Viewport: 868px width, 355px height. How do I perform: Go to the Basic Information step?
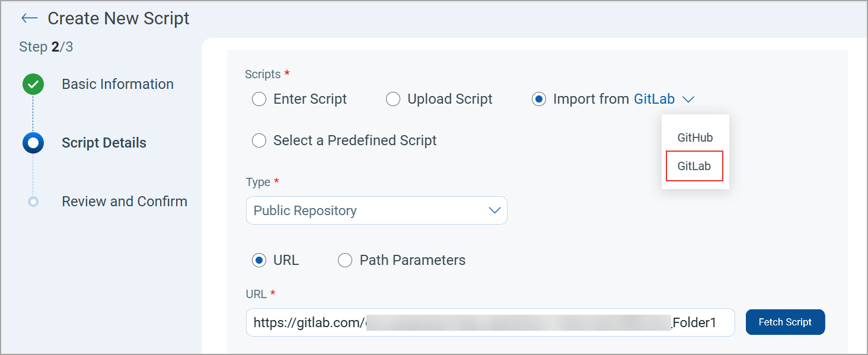point(117,84)
